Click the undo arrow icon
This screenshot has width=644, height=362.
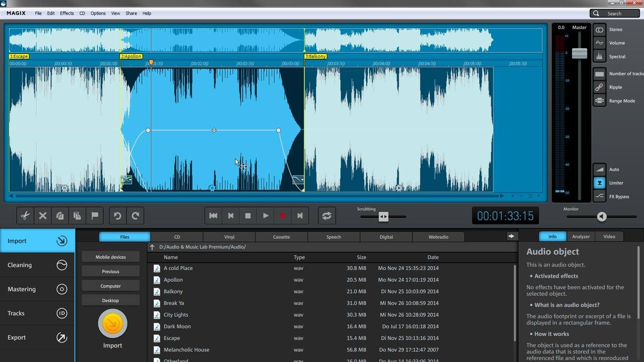117,216
